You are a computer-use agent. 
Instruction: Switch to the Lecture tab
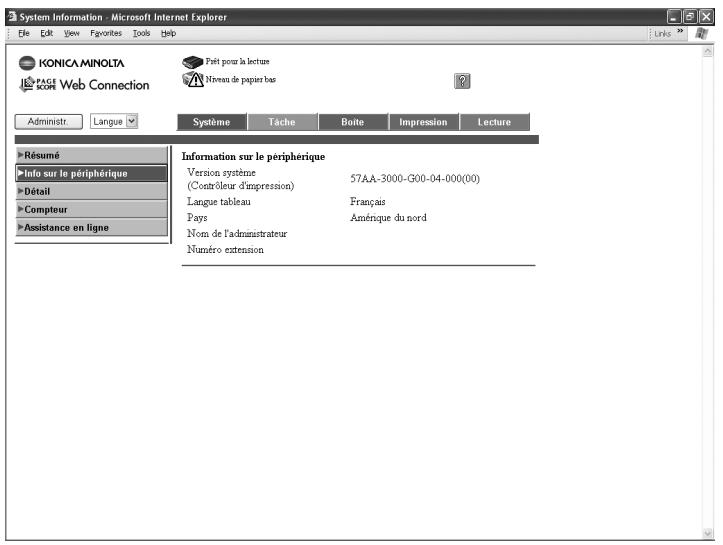[494, 122]
